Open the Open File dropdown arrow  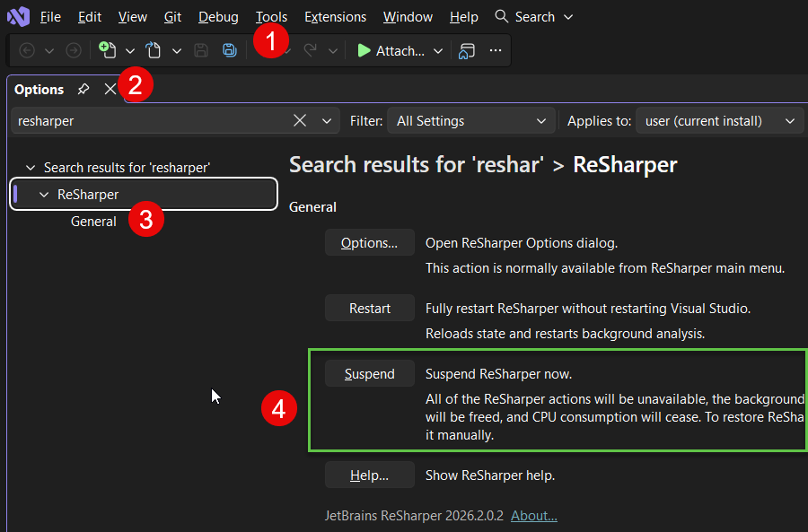pos(177,51)
